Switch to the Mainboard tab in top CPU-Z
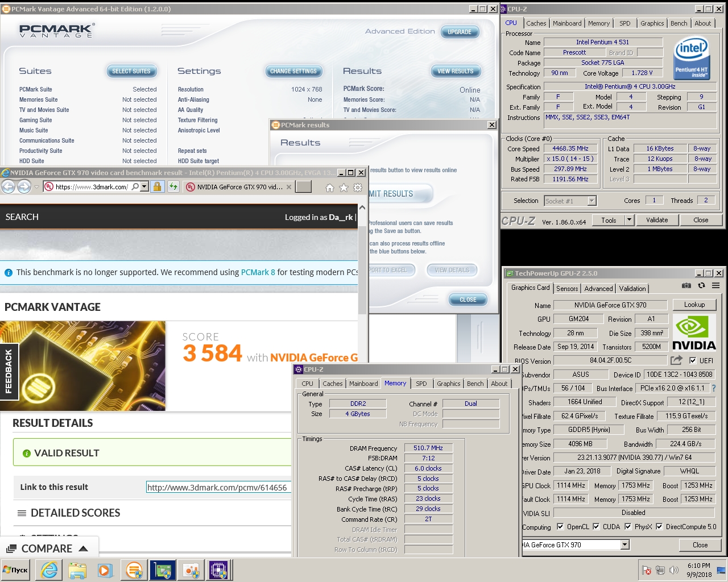The image size is (728, 582). (567, 23)
